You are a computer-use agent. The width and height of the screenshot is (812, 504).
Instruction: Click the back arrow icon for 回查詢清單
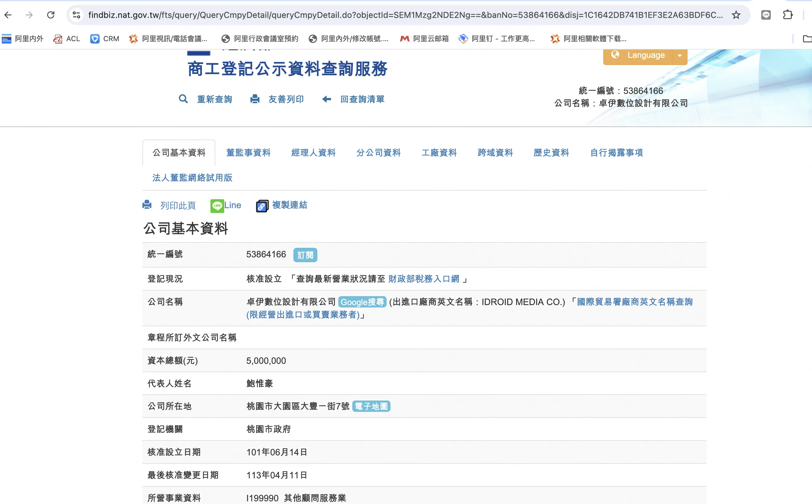327,99
